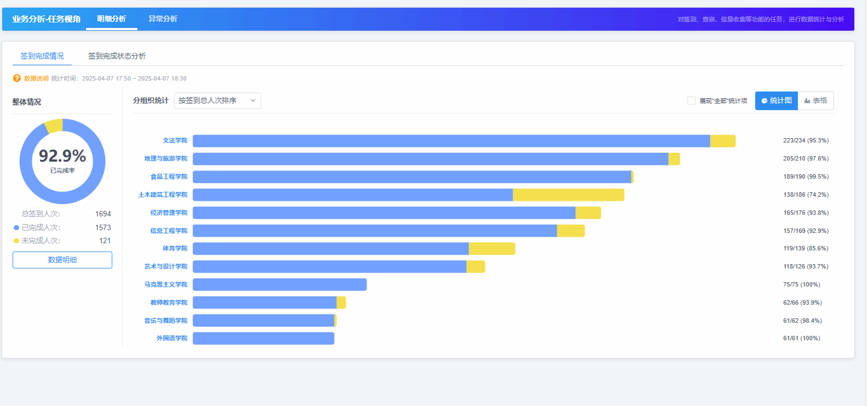
Task: Click the blue 已完成人次 legend dot
Action: 16,227
